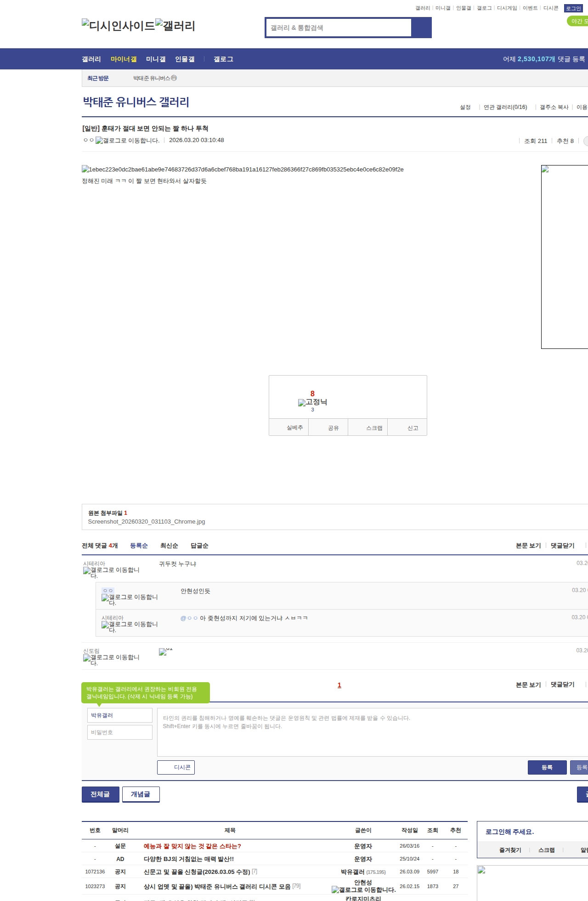This screenshot has width=588, height=901.
Task: Click the broken attached image in the post body
Action: click(243, 170)
